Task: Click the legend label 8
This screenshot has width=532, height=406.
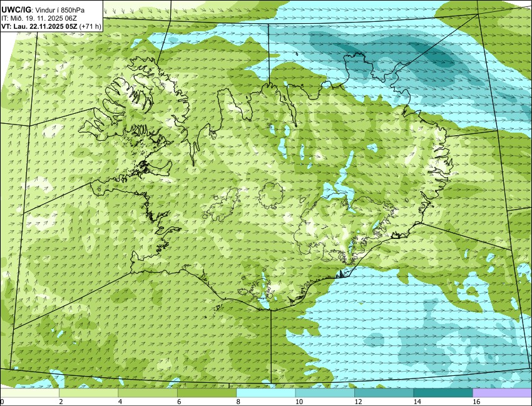Action: tap(238, 402)
